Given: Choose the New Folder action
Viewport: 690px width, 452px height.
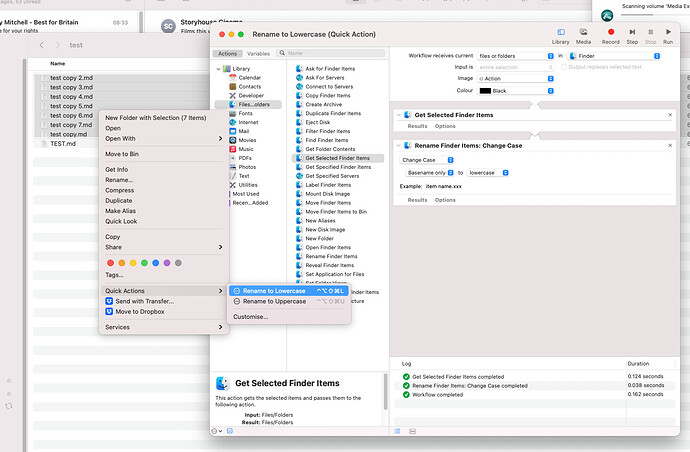Looking at the screenshot, I should [x=319, y=239].
